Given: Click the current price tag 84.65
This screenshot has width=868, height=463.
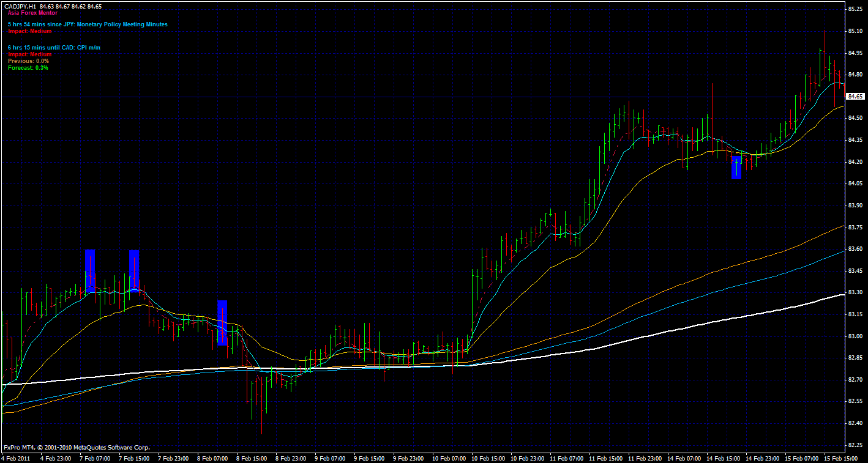Looking at the screenshot, I should (x=855, y=97).
